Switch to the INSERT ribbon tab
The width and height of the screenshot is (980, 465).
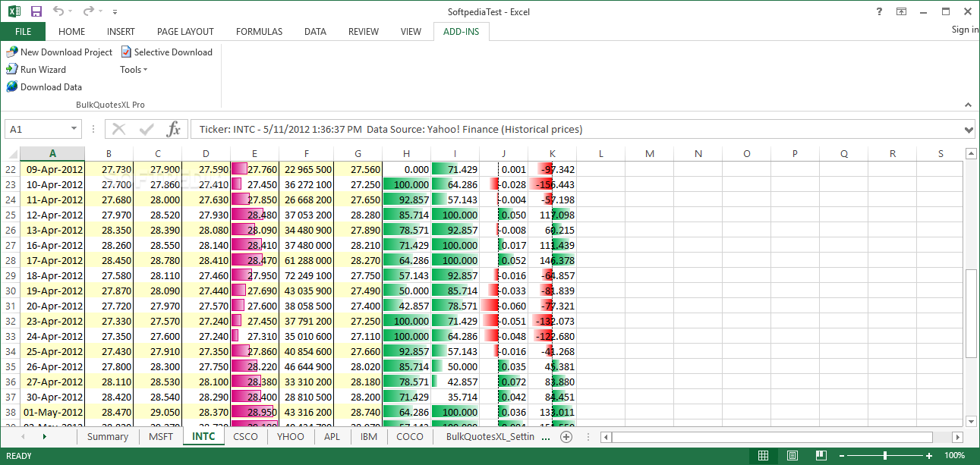[x=121, y=32]
